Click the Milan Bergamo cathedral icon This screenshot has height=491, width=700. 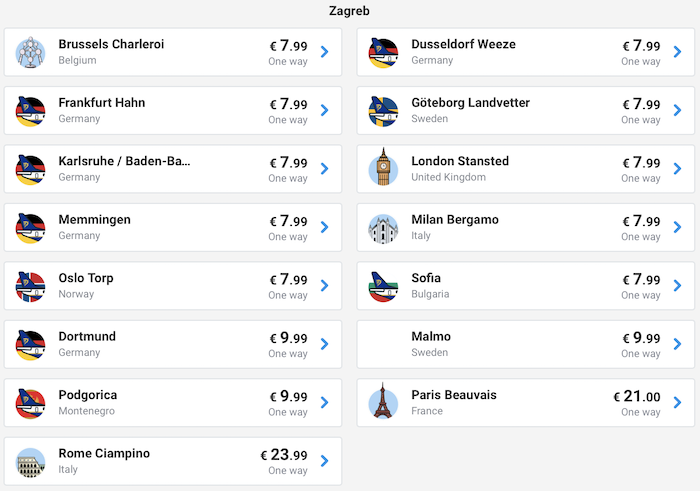pyautogui.click(x=384, y=227)
